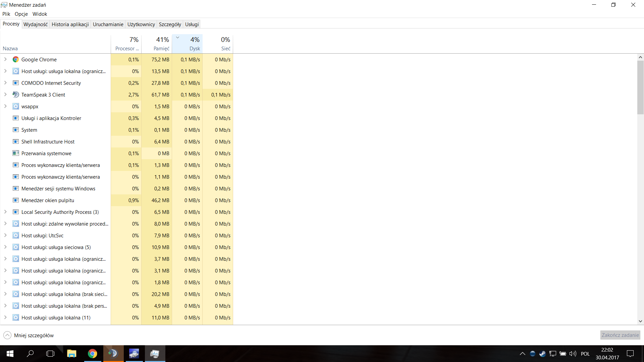Show hidden tray icons chevron
Image resolution: width=644 pixels, height=362 pixels.
coord(522,354)
